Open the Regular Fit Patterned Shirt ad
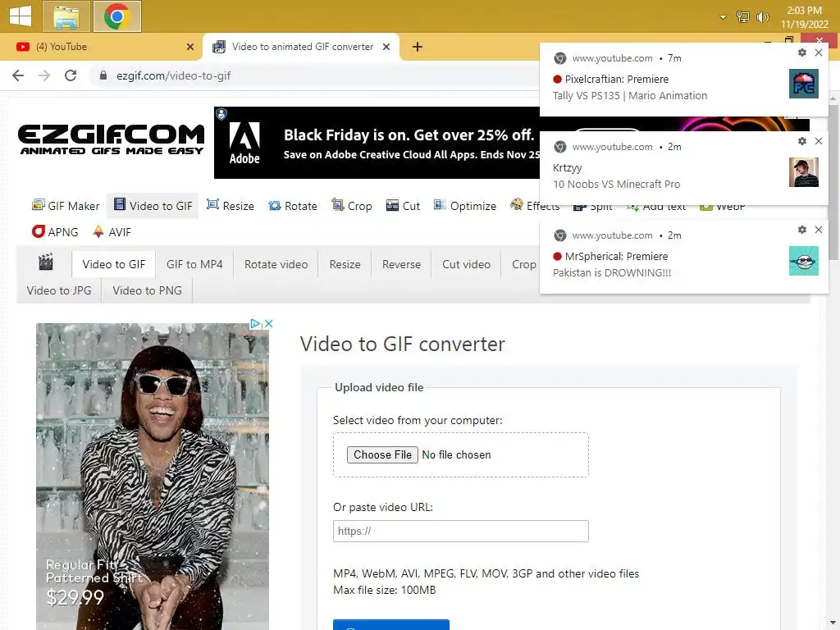 [153, 477]
